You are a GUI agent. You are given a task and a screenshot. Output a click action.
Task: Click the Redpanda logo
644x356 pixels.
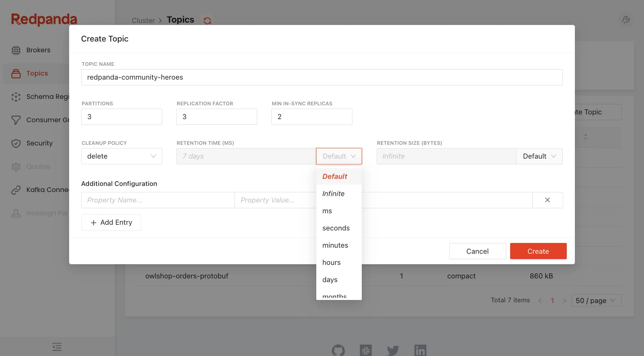pos(44,20)
